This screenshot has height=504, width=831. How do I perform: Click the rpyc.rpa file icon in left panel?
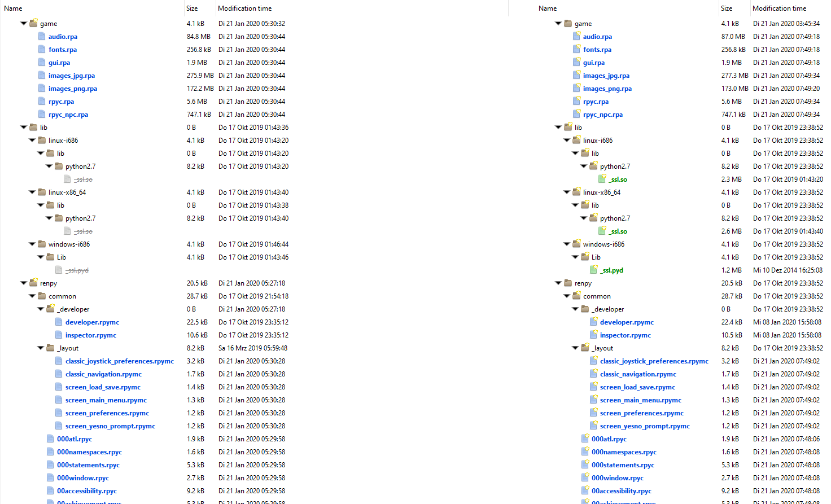(42, 101)
